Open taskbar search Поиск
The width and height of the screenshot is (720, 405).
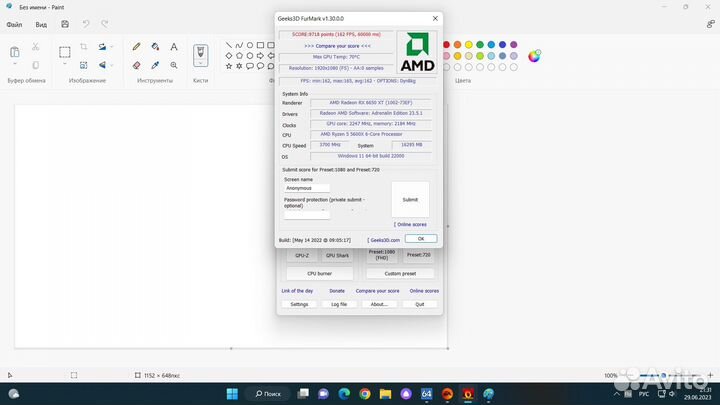tap(268, 394)
